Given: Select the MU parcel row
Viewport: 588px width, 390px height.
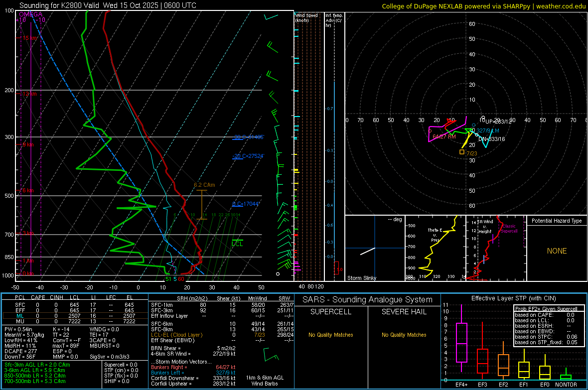Looking at the screenshot, I should tap(74, 321).
